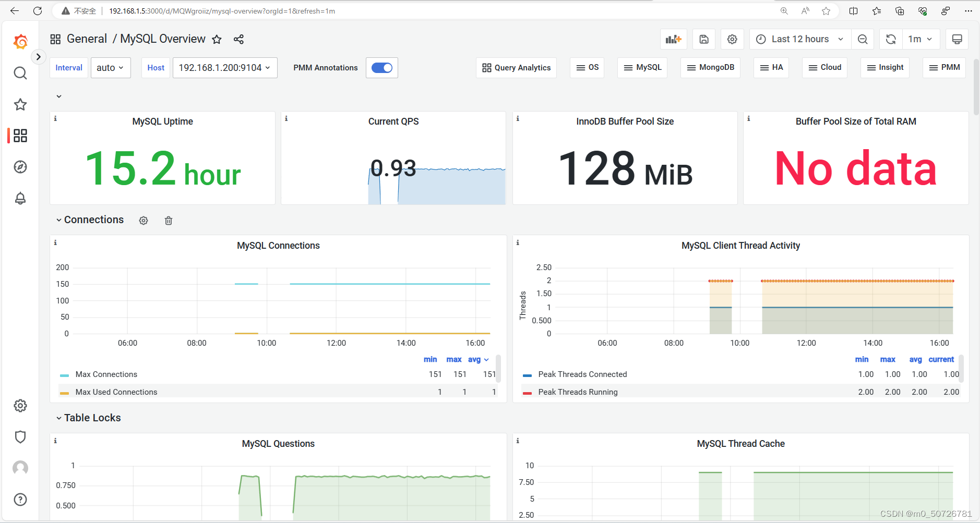Open Connections row settings gear

coord(144,221)
